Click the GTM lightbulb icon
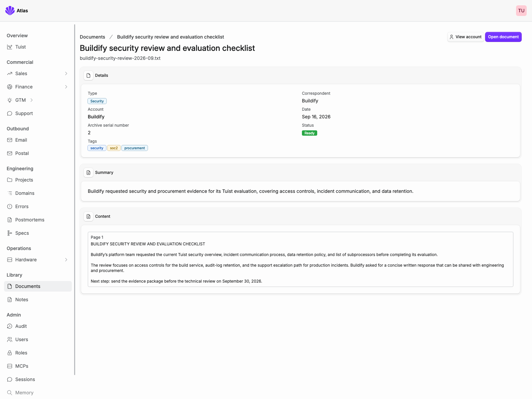 pos(10,100)
